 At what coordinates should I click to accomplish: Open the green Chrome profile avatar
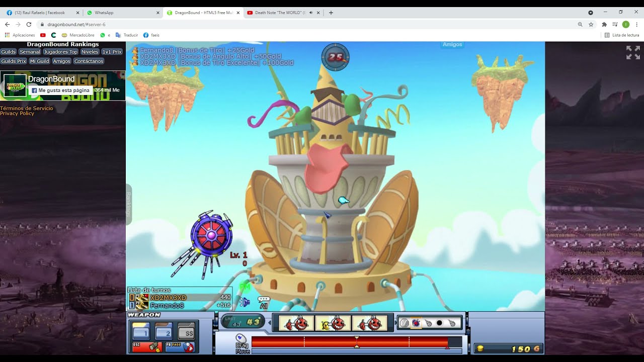coord(626,24)
